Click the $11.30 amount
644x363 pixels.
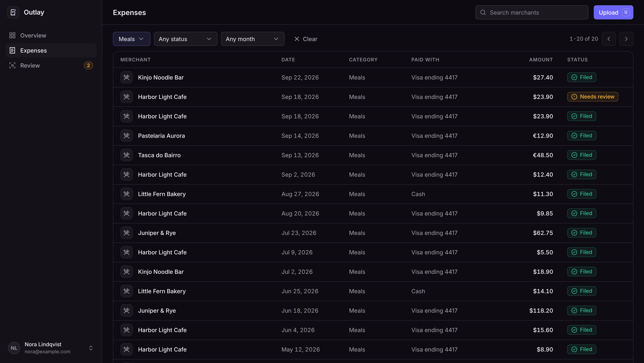pos(543,194)
